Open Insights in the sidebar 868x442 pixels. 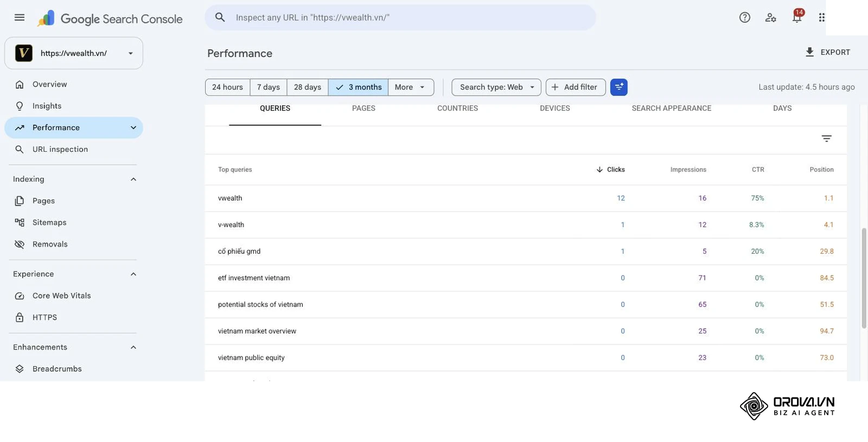click(74, 106)
